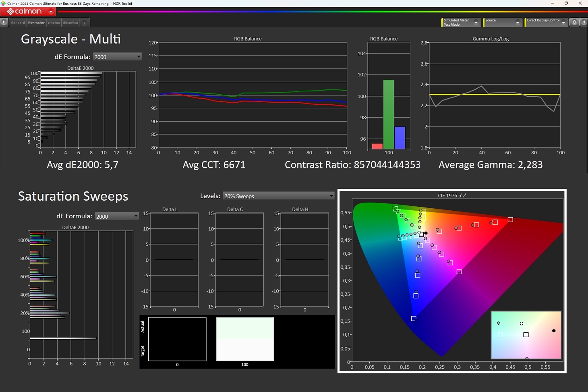
Task: Change Saturation Sweeps dE Formula dropdown
Action: [x=117, y=216]
